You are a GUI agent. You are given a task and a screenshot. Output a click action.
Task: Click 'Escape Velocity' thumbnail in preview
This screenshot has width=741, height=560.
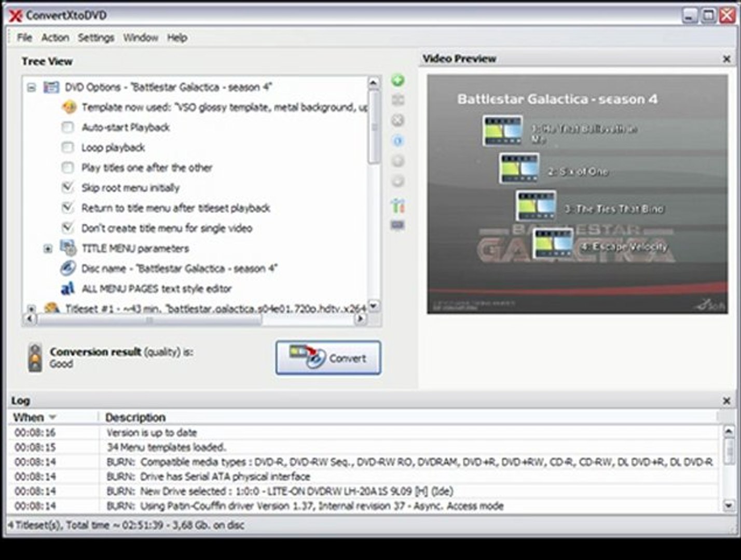[553, 243]
